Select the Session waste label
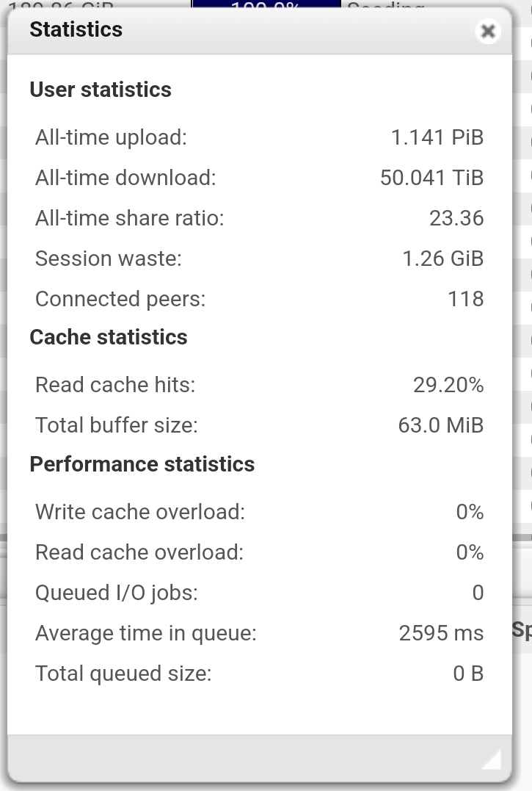The height and width of the screenshot is (791, 532). tap(108, 259)
